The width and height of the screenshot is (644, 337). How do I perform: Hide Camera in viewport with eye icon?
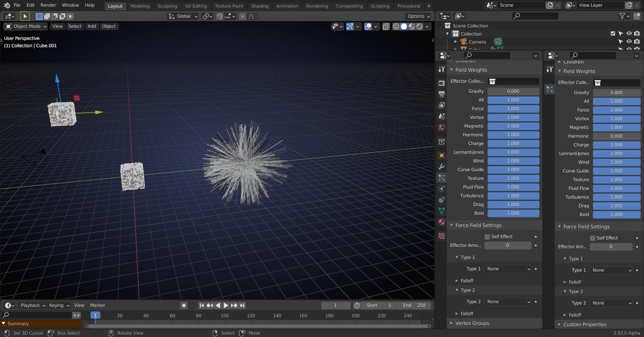(629, 42)
